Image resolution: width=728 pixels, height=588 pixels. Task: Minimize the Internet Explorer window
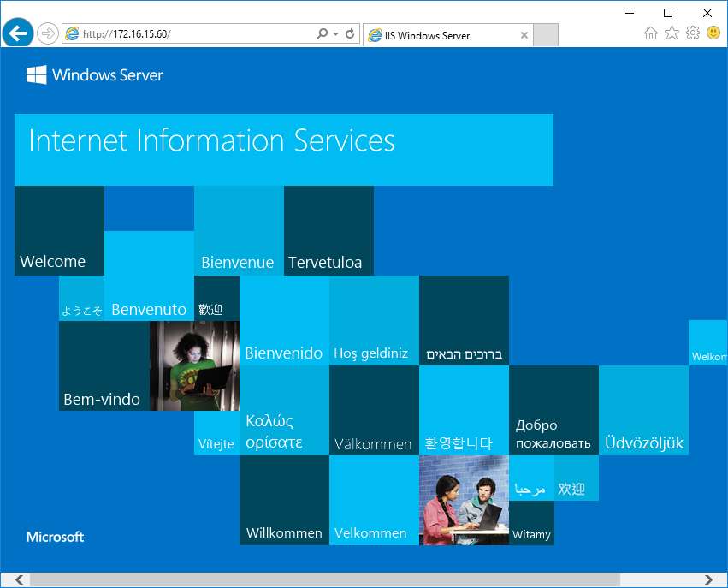coord(630,13)
